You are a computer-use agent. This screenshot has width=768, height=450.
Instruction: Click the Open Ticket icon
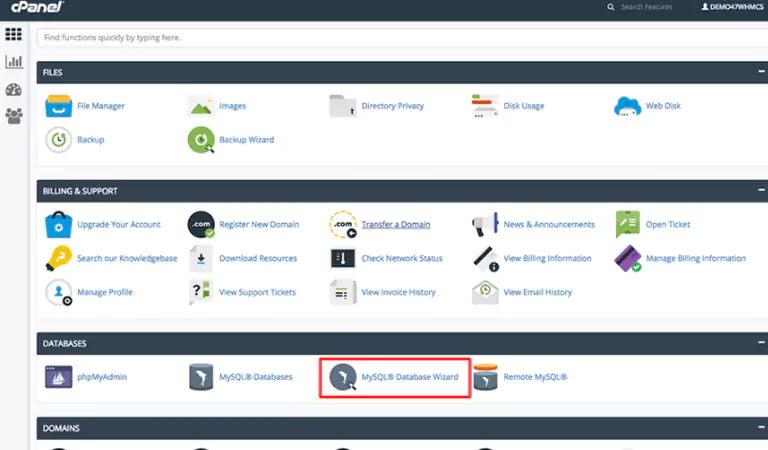click(627, 224)
